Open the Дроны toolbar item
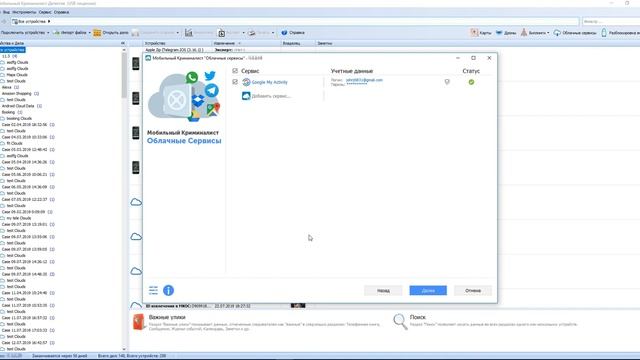Viewport: 640px width, 360px height. click(506, 33)
